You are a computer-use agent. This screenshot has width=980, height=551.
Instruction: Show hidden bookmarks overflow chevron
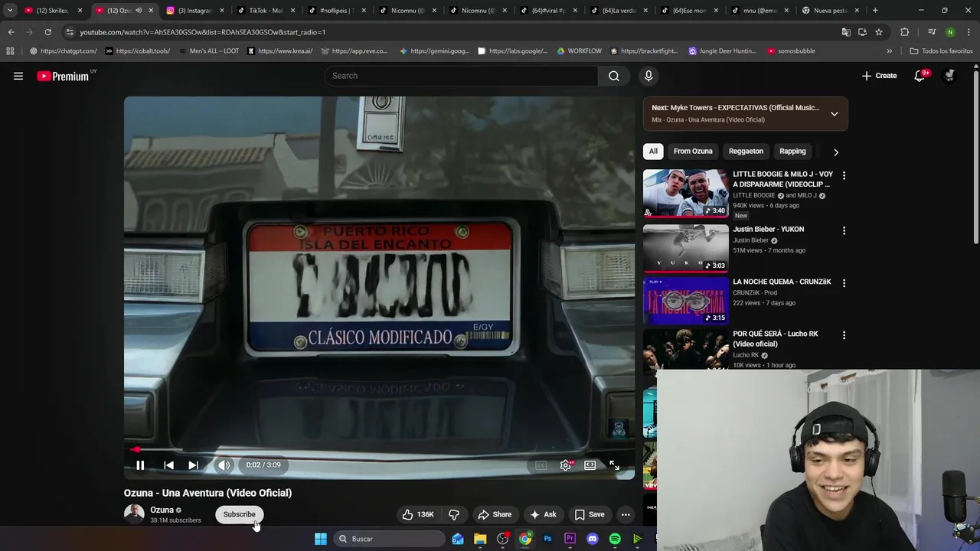[889, 51]
